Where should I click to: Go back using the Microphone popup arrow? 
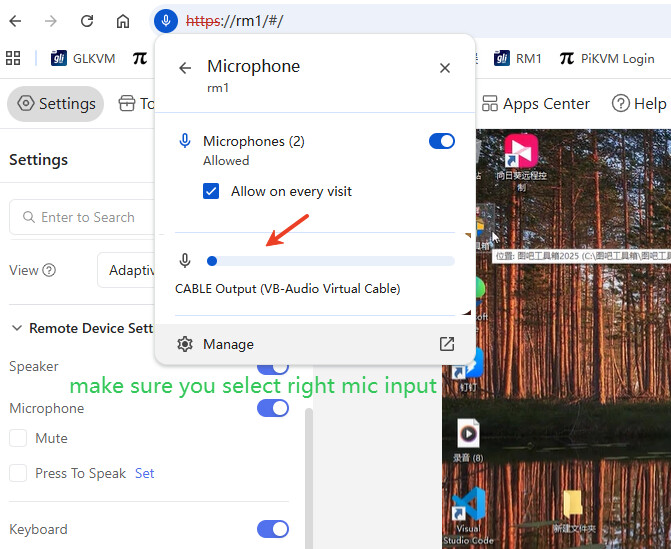tap(184, 68)
